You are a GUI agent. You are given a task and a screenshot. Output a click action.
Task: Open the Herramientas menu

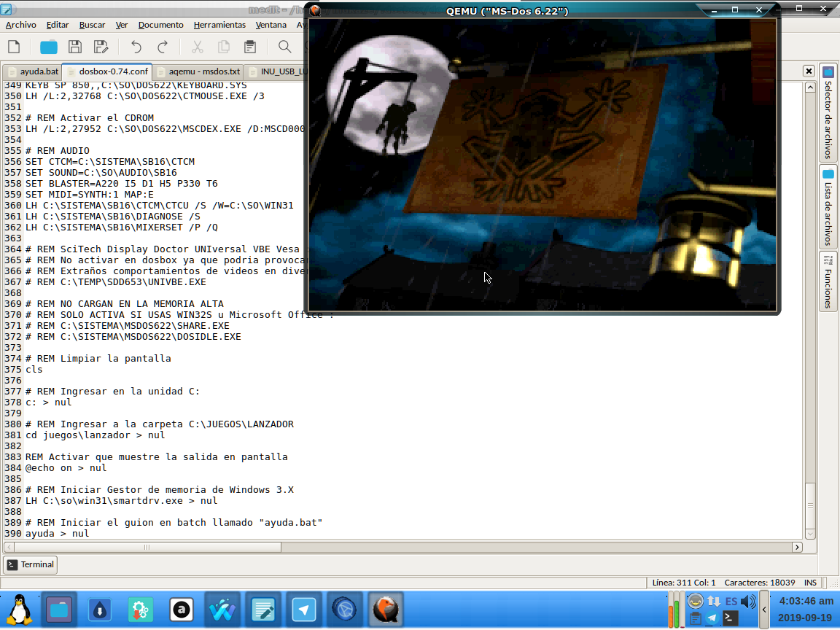[x=219, y=25]
